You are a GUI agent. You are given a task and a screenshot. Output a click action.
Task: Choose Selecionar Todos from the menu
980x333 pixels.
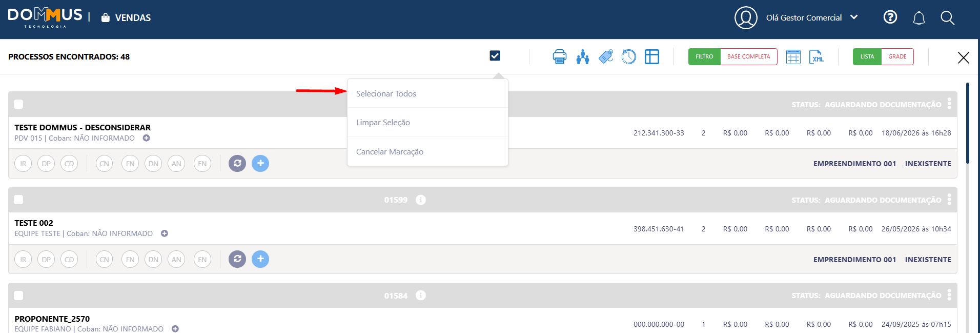pos(427,93)
